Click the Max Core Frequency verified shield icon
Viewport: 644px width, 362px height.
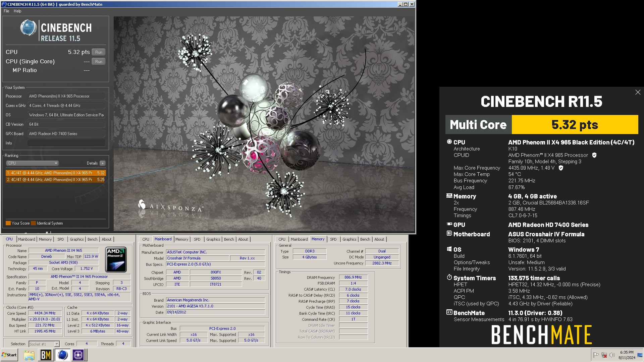click(x=560, y=168)
